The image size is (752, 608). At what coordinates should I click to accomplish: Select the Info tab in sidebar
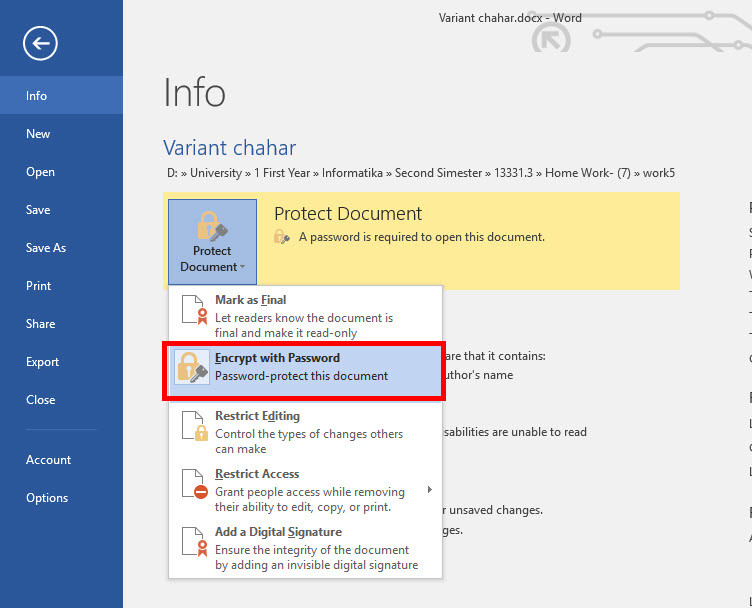click(61, 95)
